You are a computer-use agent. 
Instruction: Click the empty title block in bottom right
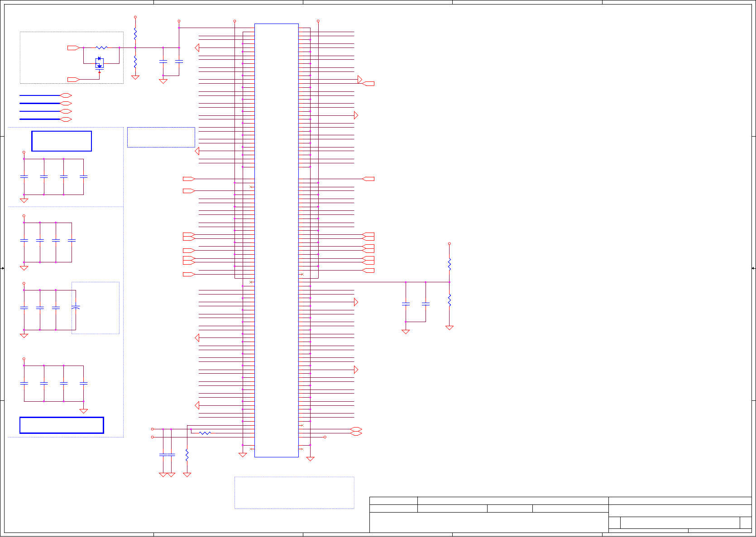point(560,515)
